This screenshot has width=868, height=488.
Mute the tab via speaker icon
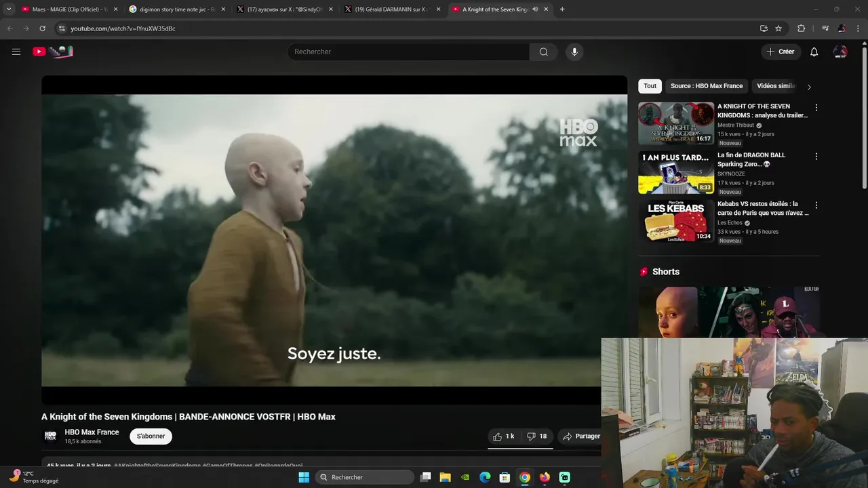(535, 9)
